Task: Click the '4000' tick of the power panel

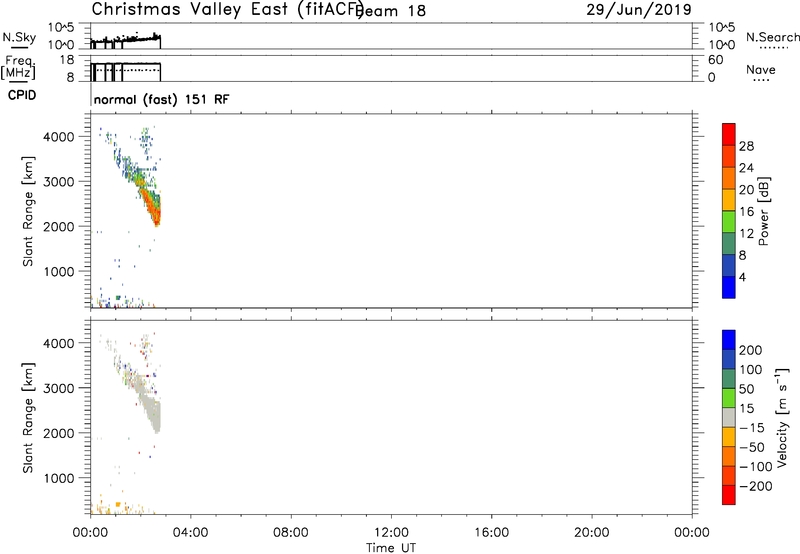Action: pyautogui.click(x=59, y=137)
